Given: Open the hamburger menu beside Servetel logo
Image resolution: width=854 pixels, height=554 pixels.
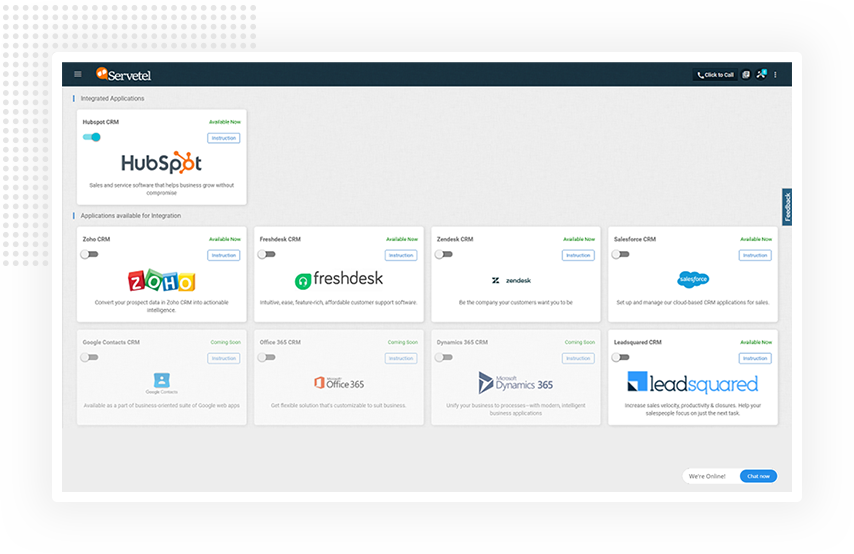Looking at the screenshot, I should (x=78, y=74).
